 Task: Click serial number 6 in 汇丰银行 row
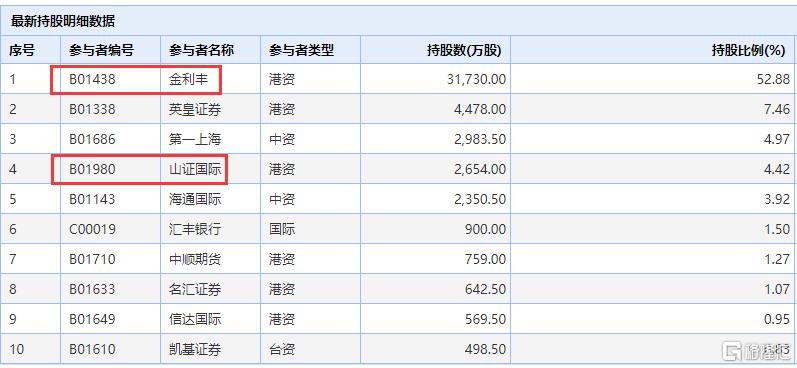pos(13,229)
